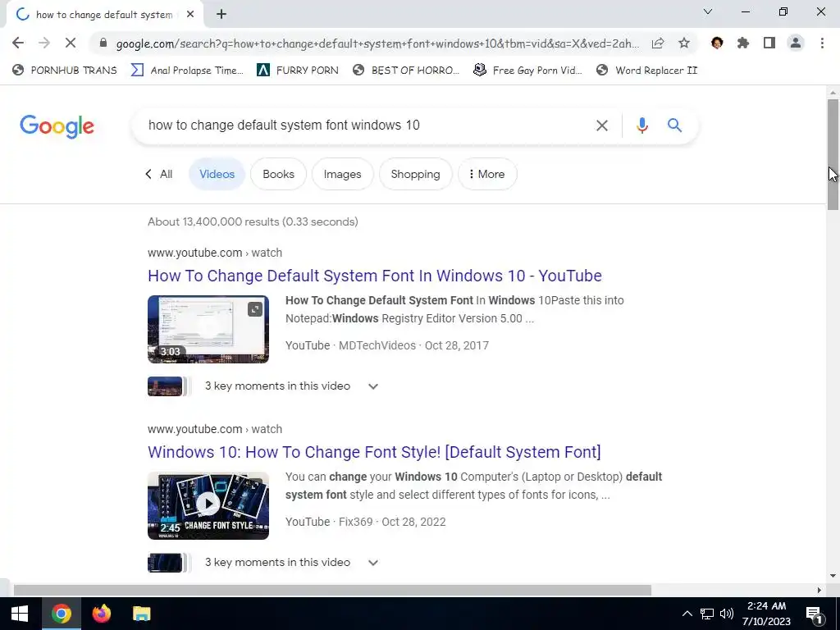Viewport: 840px width, 630px height.
Task: Click the result count text About 13,400,000 results
Action: tap(253, 221)
